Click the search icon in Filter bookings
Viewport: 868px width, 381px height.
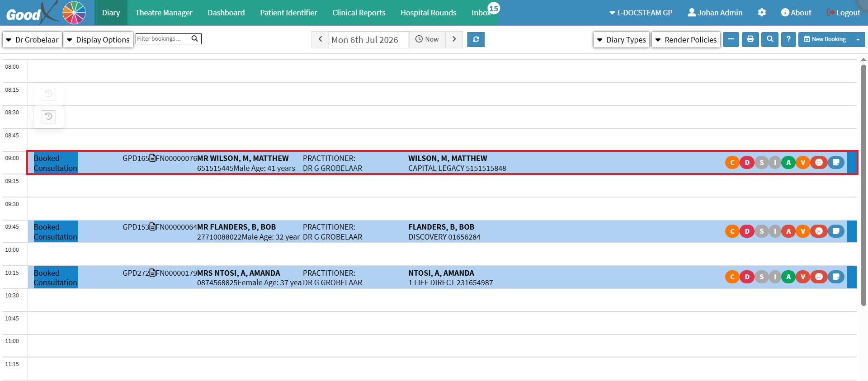click(x=195, y=38)
